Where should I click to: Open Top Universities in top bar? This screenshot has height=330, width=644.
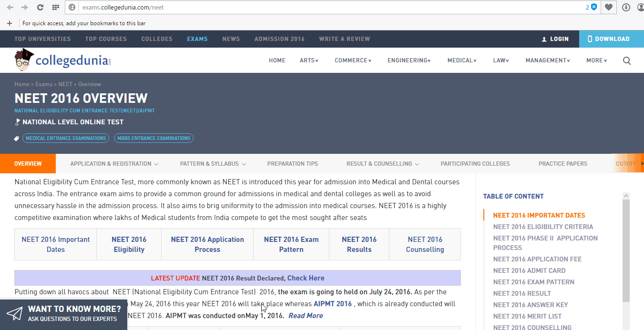click(42, 39)
